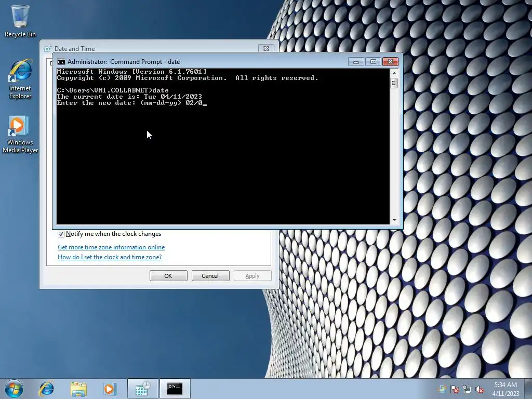Maximize the Command Prompt window
532x399 pixels.
click(x=373, y=61)
